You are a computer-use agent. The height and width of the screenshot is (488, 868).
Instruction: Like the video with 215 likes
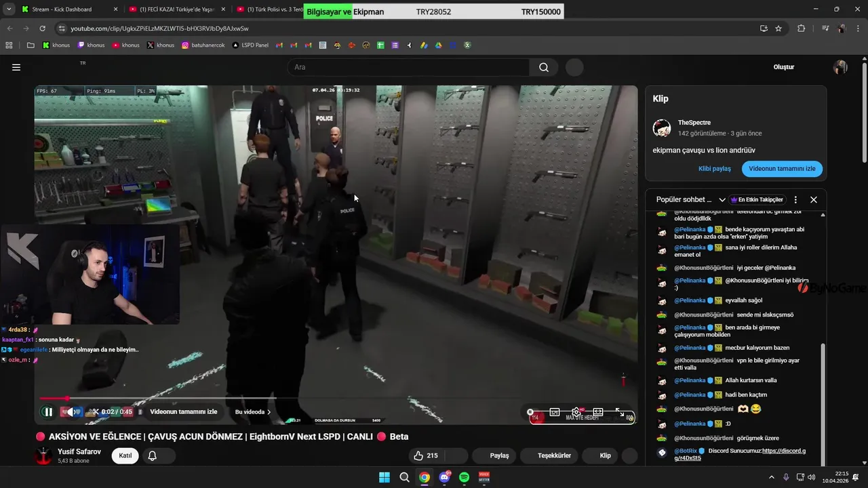click(426, 455)
